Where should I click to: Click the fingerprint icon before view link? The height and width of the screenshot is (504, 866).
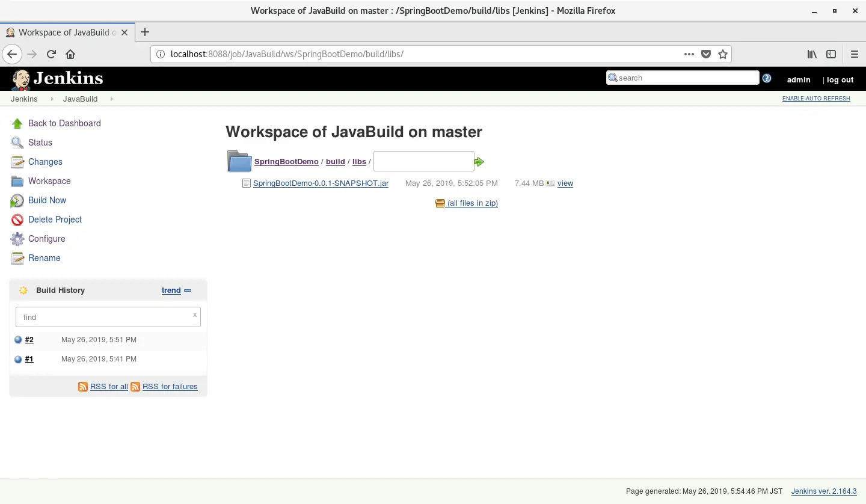pos(550,183)
